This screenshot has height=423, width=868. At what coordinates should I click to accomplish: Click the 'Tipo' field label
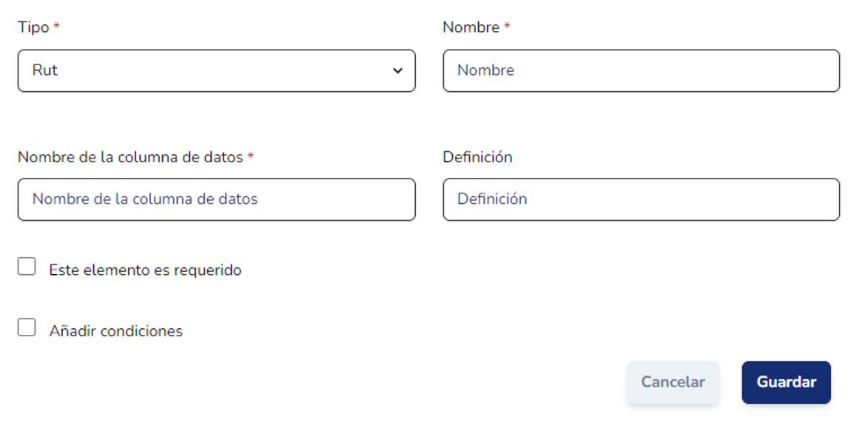click(33, 27)
